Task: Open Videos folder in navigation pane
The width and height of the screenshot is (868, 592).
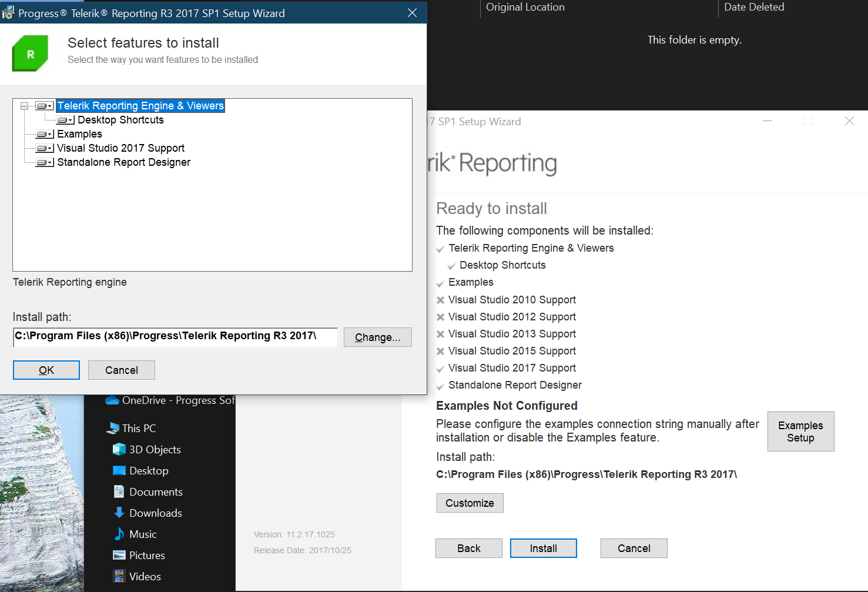Action: (x=145, y=576)
